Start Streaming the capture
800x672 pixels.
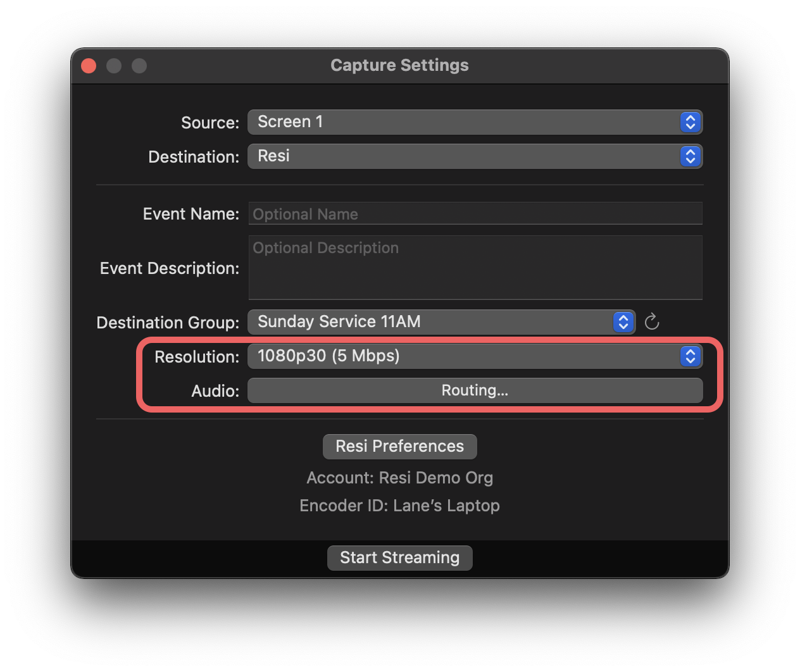(x=399, y=557)
